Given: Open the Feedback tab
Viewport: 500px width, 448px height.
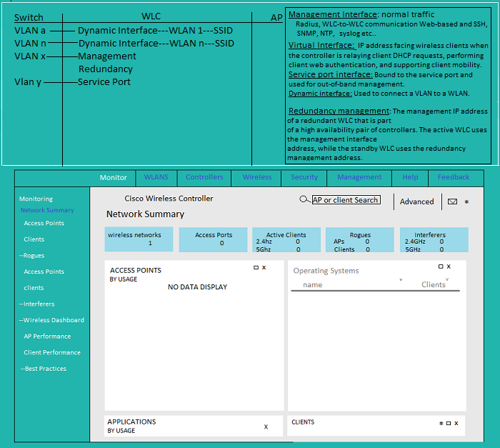Looking at the screenshot, I should click(x=454, y=177).
